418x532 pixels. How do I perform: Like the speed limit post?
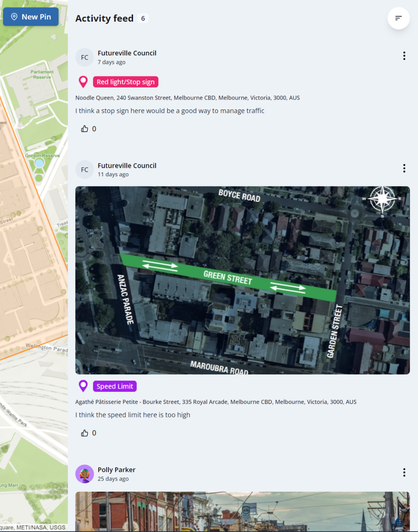pyautogui.click(x=85, y=433)
